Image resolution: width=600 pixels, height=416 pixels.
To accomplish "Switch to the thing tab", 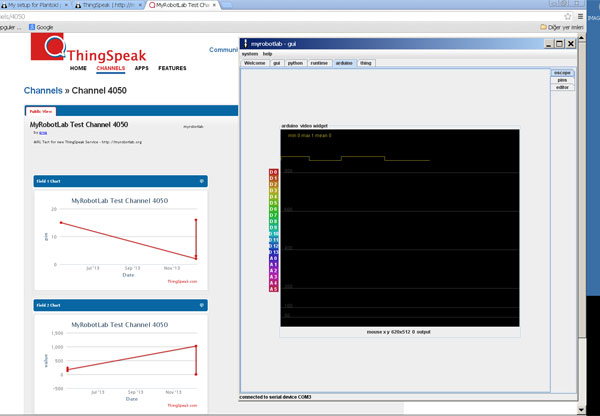I will point(365,63).
